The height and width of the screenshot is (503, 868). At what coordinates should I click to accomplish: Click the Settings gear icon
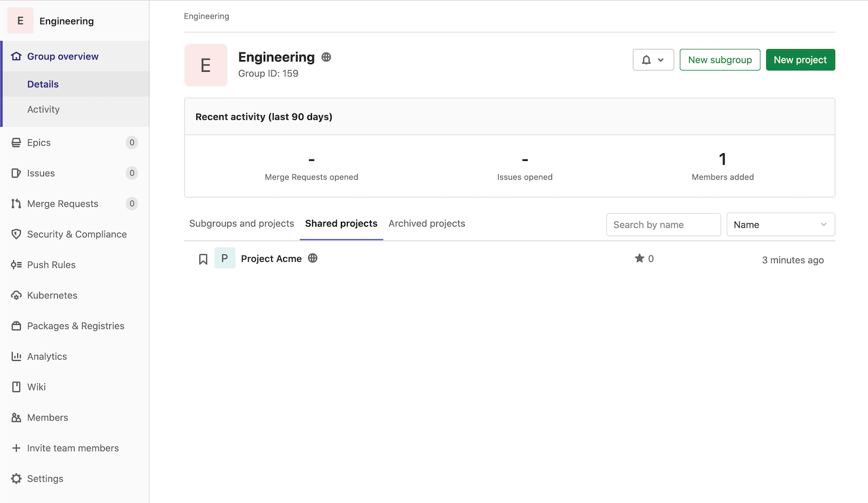point(16,479)
